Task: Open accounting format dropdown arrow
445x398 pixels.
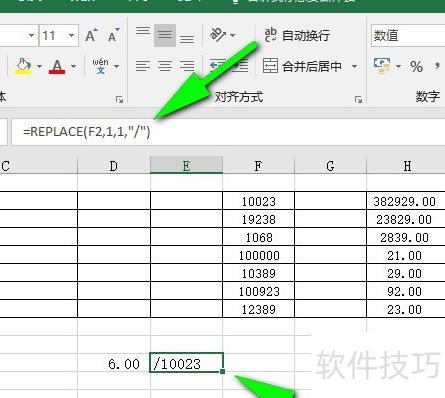Action: point(398,66)
